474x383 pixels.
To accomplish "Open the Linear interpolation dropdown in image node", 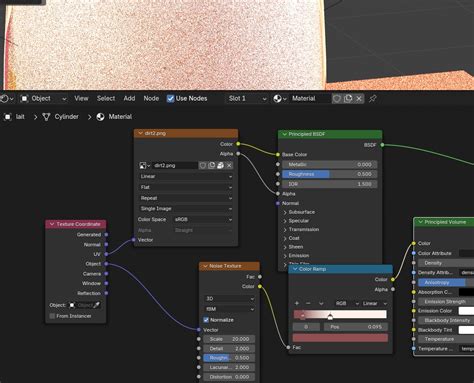I will click(x=186, y=176).
